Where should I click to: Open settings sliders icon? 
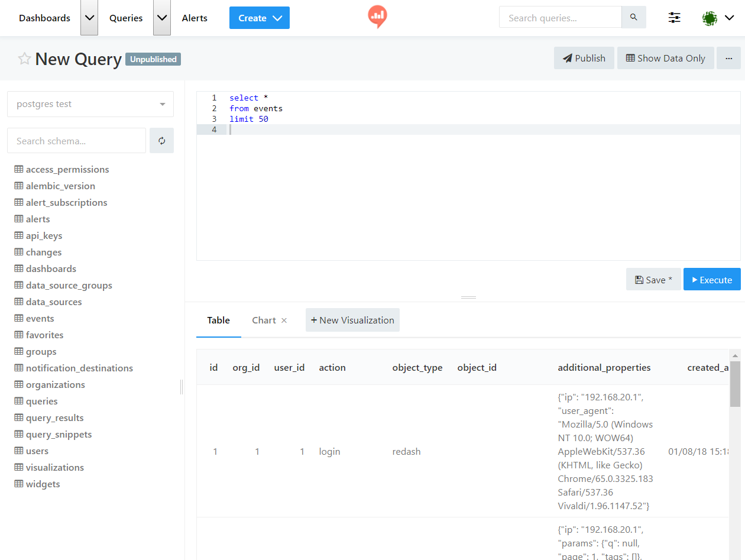[674, 18]
